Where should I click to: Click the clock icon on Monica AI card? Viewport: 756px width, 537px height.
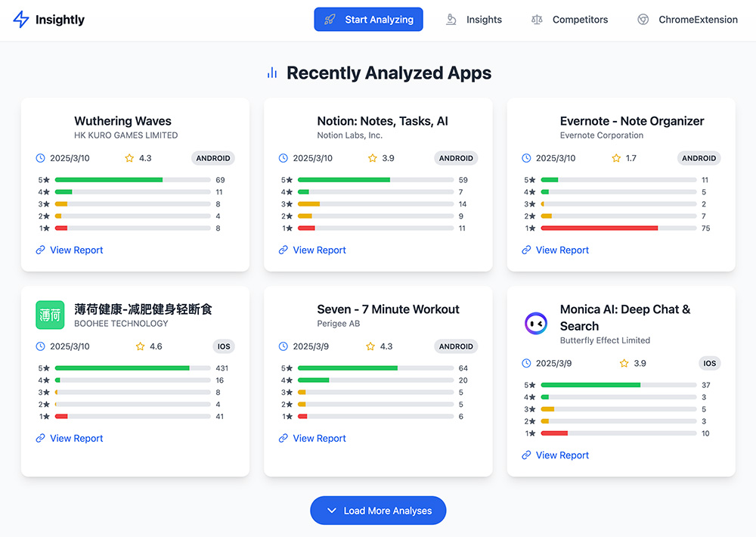click(526, 363)
